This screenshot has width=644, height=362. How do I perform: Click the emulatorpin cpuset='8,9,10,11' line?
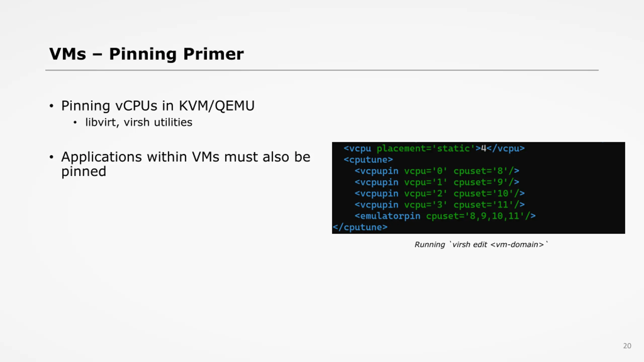click(445, 216)
